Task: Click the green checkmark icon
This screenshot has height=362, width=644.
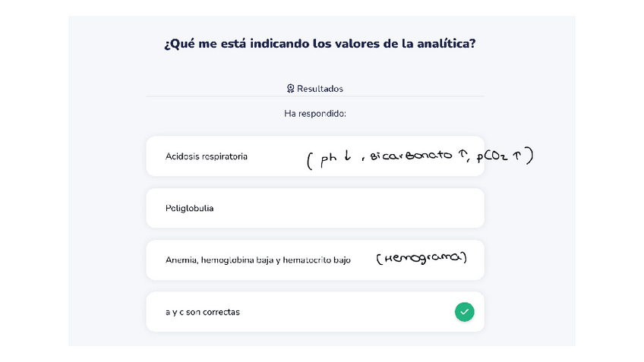Action: click(x=464, y=311)
